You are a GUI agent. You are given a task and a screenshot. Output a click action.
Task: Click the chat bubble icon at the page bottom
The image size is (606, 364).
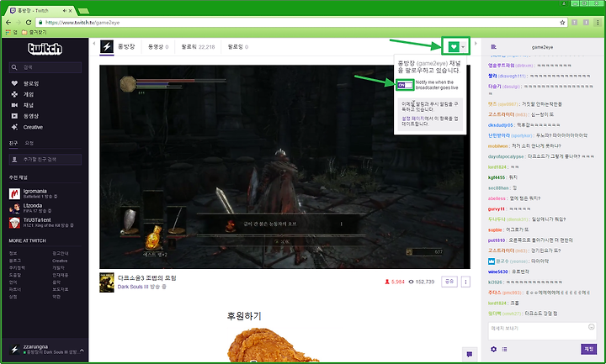click(x=469, y=354)
